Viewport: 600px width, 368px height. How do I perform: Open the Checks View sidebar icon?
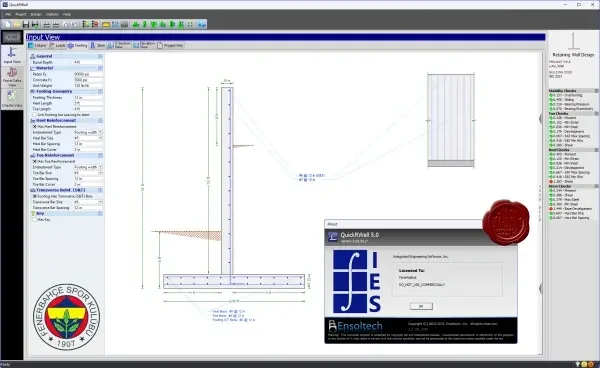click(12, 99)
